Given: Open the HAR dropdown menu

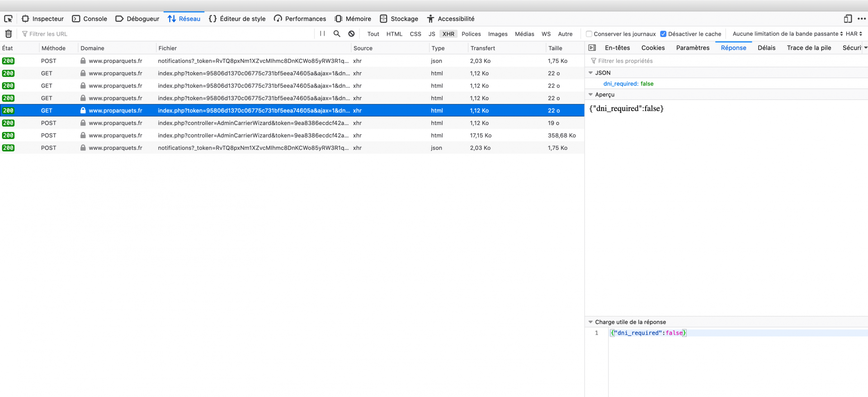Looking at the screenshot, I should [x=854, y=34].
